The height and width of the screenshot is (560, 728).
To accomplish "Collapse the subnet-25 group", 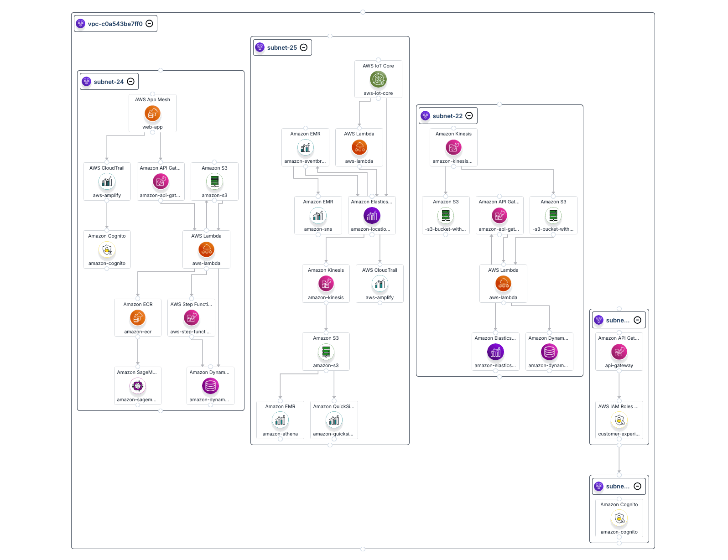I will (x=304, y=47).
